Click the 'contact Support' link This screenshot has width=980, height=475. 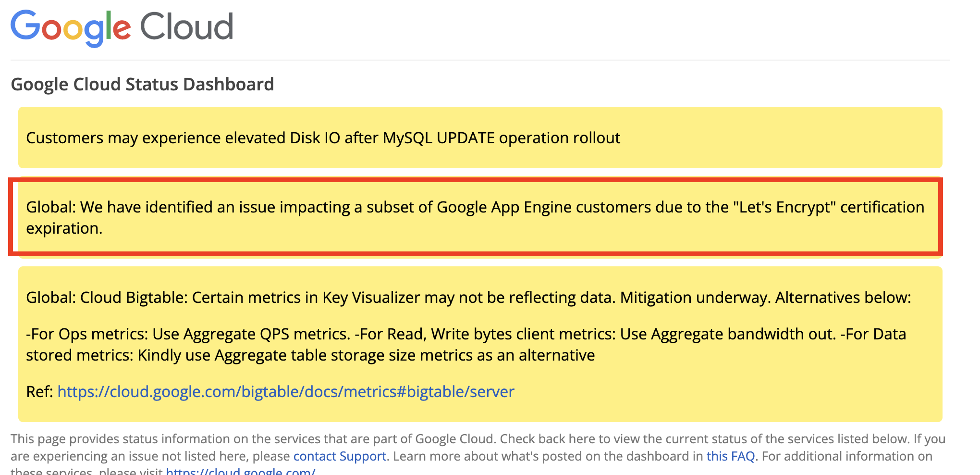click(340, 456)
